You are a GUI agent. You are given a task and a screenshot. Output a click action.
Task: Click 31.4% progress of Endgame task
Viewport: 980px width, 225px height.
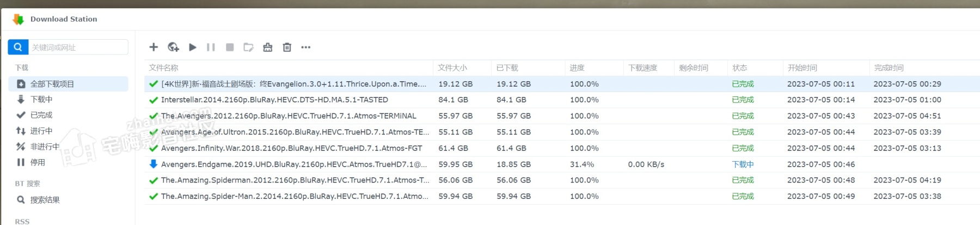tap(582, 164)
